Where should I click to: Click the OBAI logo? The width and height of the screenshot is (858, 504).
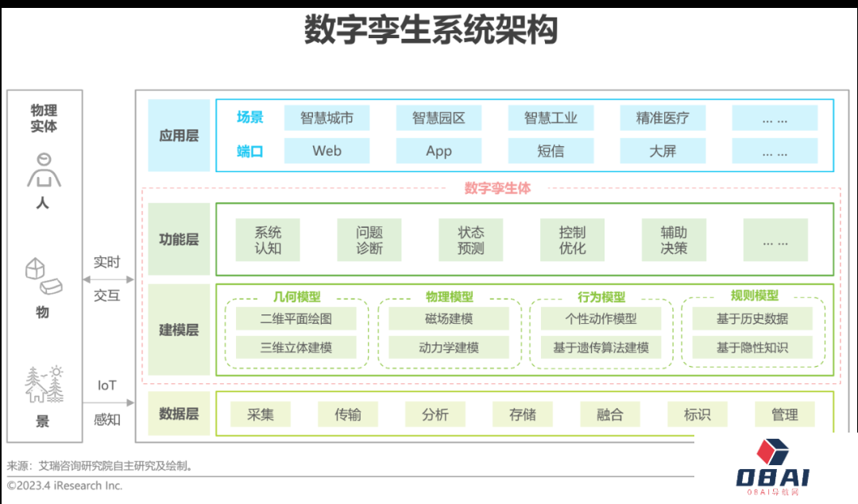click(773, 467)
